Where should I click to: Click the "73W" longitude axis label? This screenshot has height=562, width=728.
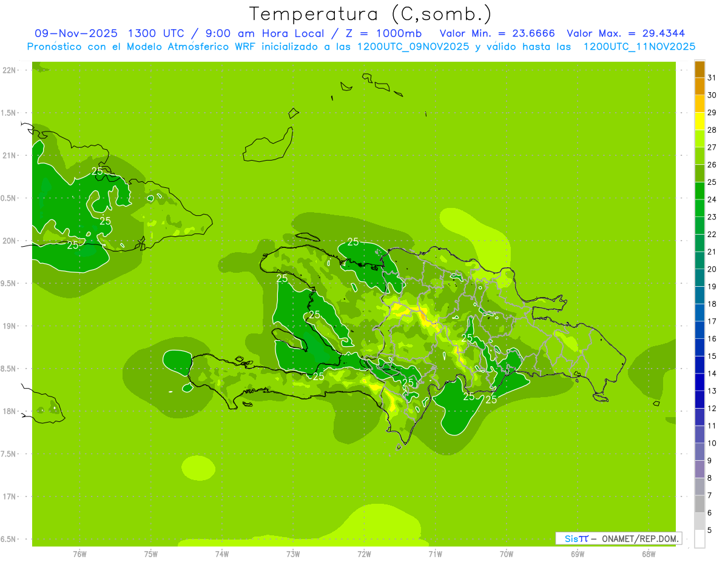click(x=293, y=554)
